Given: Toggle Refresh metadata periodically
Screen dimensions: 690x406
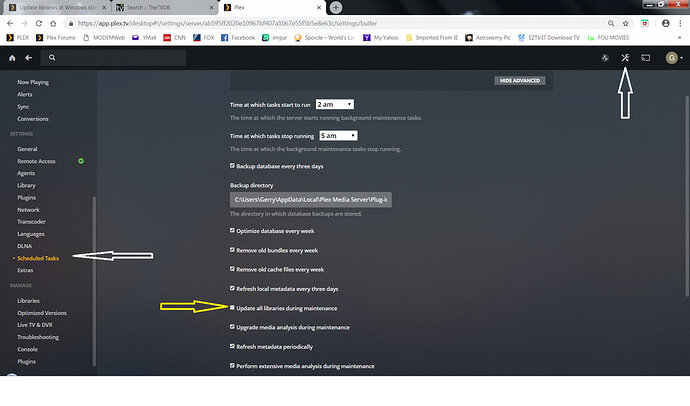Looking at the screenshot, I should pos(232,346).
